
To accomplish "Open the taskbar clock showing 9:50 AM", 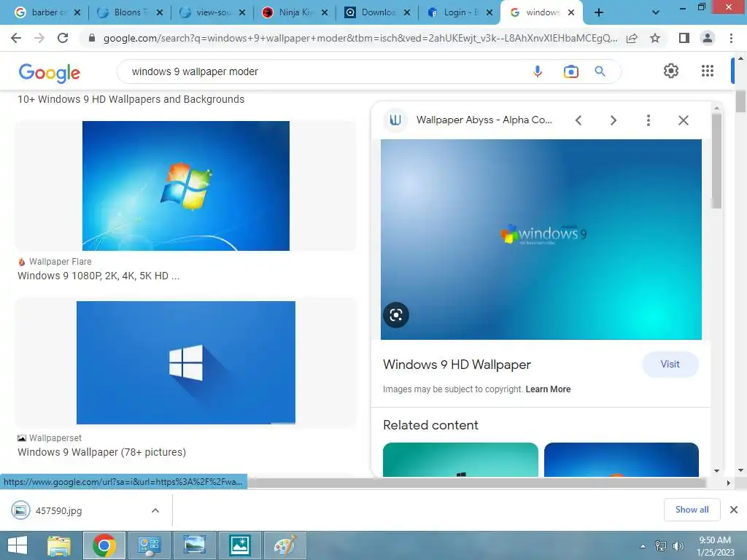I will [715, 546].
